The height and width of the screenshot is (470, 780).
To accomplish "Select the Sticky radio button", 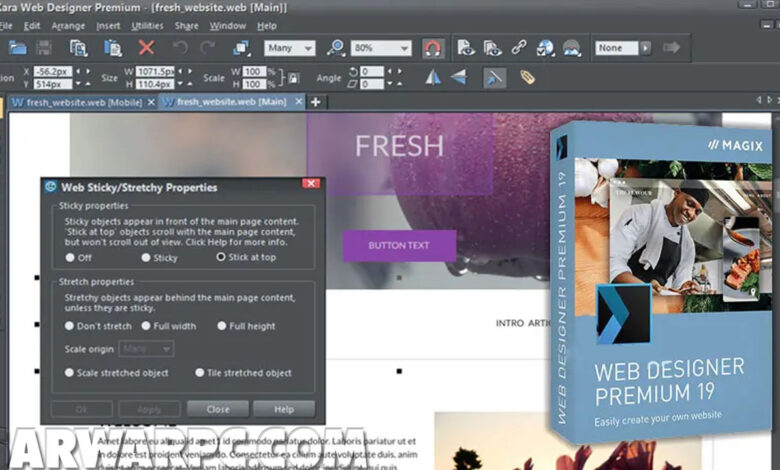I will point(146,258).
